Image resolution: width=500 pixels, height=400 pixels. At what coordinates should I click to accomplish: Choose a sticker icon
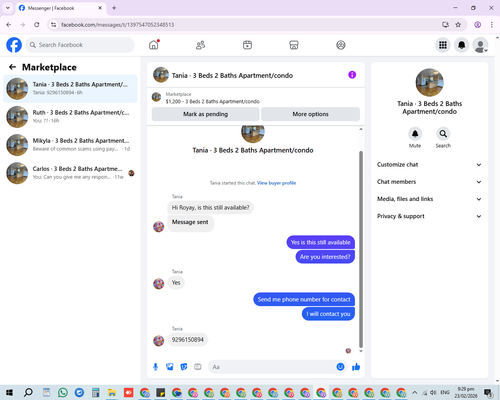pyautogui.click(x=184, y=367)
